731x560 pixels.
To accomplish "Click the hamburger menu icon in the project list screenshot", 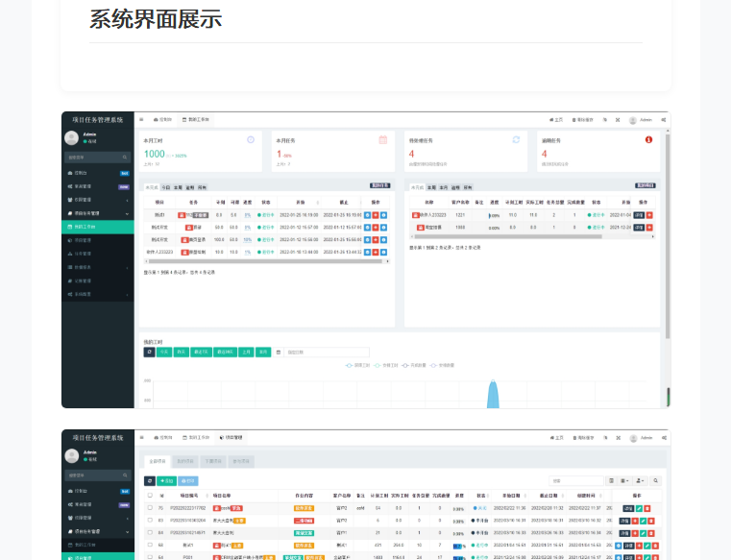I will click(x=141, y=438).
